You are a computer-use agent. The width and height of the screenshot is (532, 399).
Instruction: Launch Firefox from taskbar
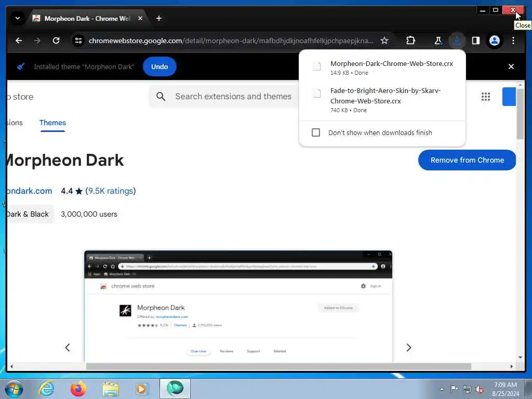coord(78,389)
